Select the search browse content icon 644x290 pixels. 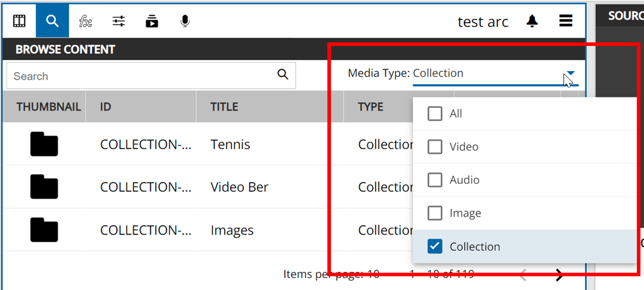52,21
